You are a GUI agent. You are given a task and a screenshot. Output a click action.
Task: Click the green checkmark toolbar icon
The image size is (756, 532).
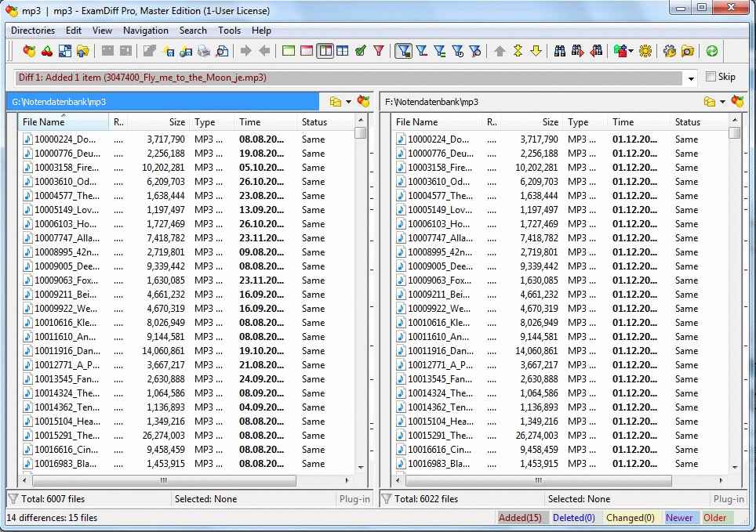pyautogui.click(x=360, y=51)
